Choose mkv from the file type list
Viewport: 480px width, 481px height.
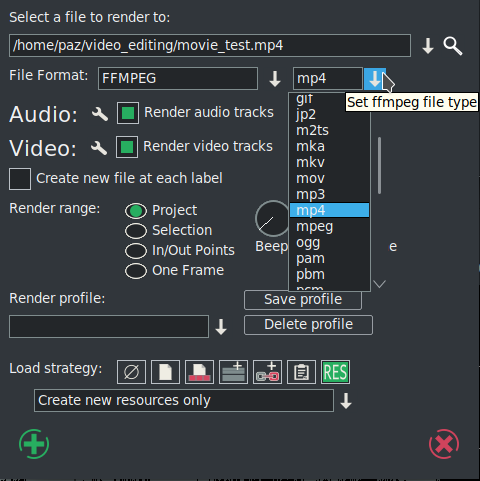329,162
